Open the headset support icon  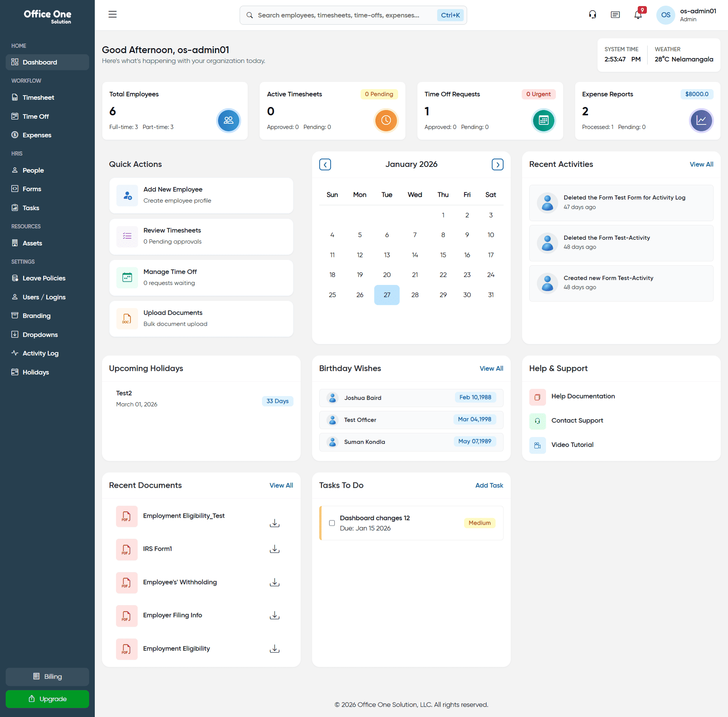coord(592,15)
